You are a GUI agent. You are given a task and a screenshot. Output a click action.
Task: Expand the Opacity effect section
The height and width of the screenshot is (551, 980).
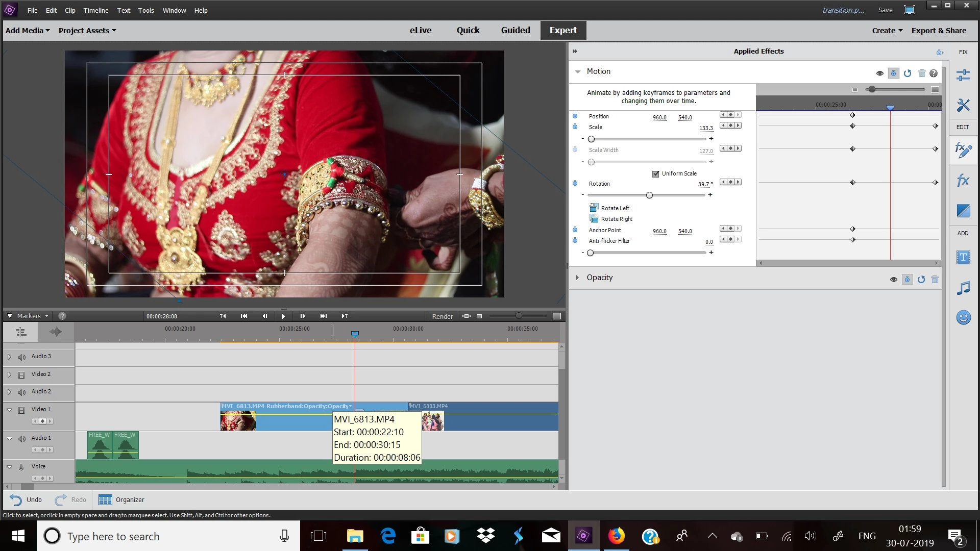click(x=577, y=278)
